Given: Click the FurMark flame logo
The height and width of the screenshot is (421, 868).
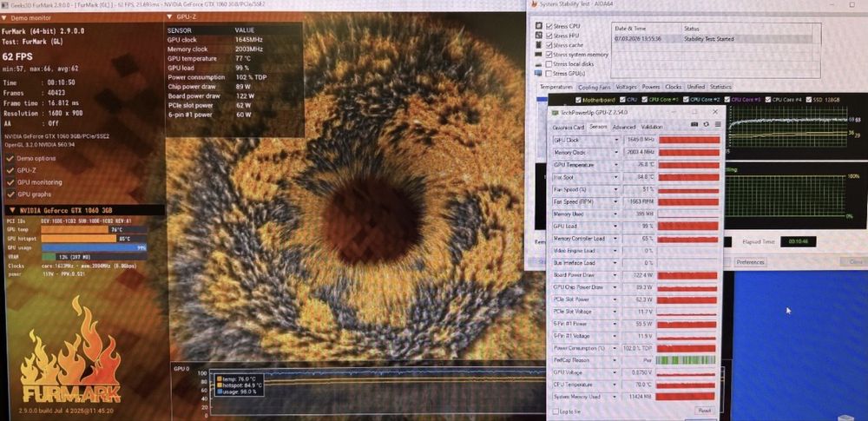Looking at the screenshot, I should [70, 350].
